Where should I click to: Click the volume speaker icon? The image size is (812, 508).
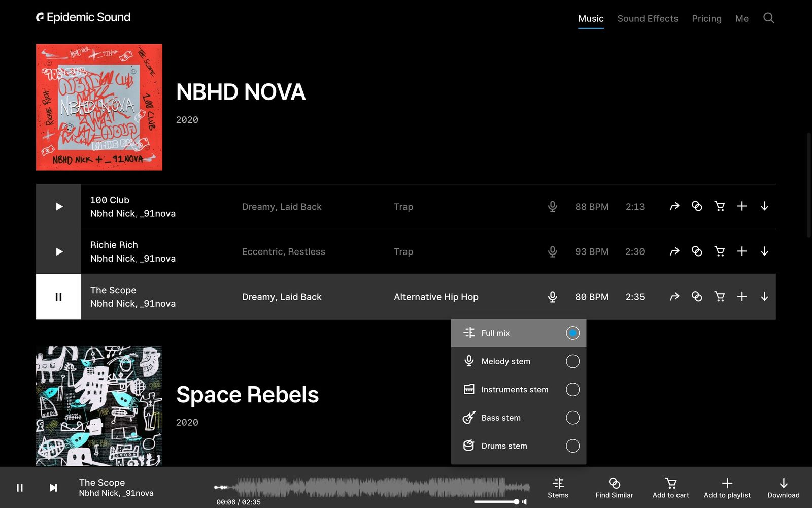pos(525,502)
